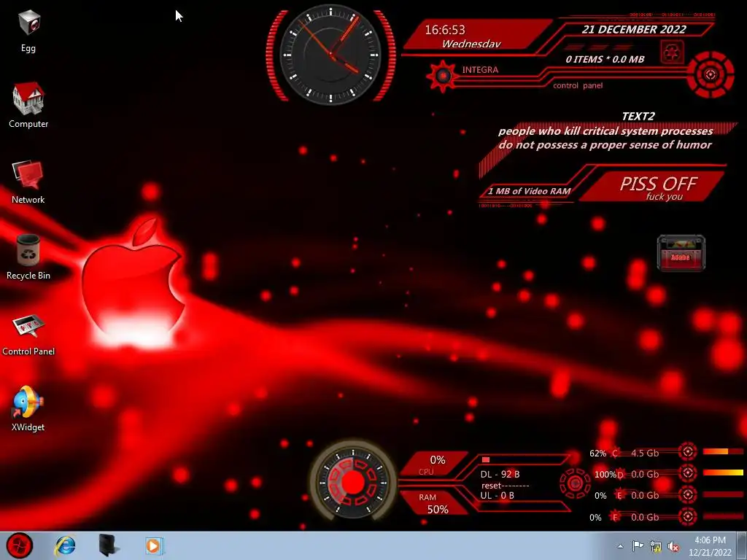The width and height of the screenshot is (747, 560).
Task: Click the network tray icon
Action: pos(656,547)
